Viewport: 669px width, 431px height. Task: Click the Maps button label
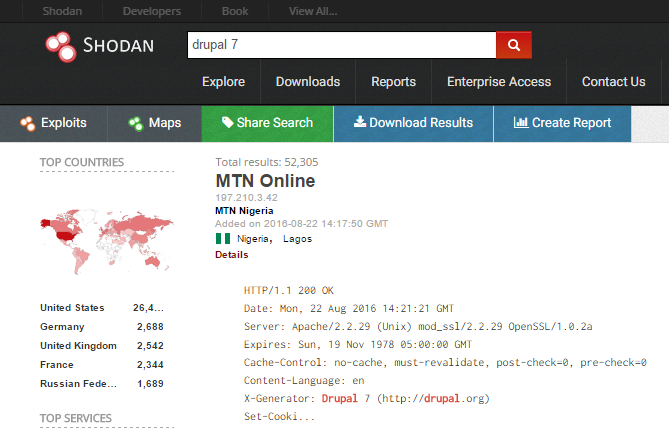[x=165, y=123]
